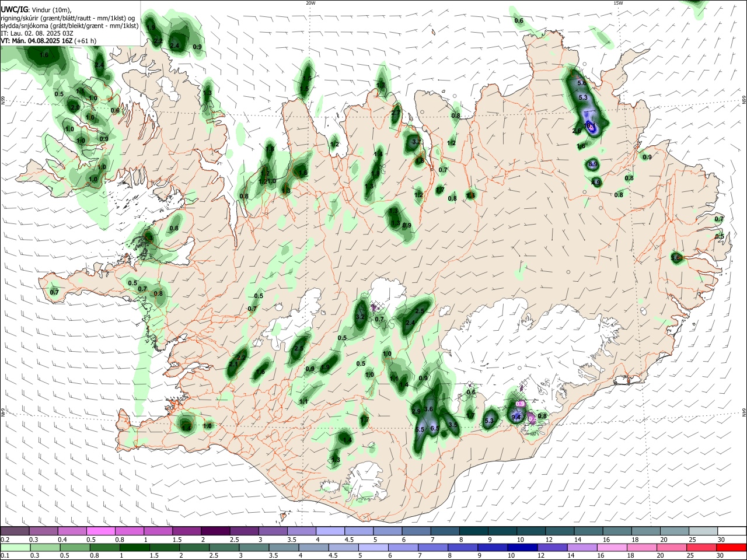Click the rain scale swatch starting at 8
The width and height of the screenshot is (747, 560).
tap(463, 547)
